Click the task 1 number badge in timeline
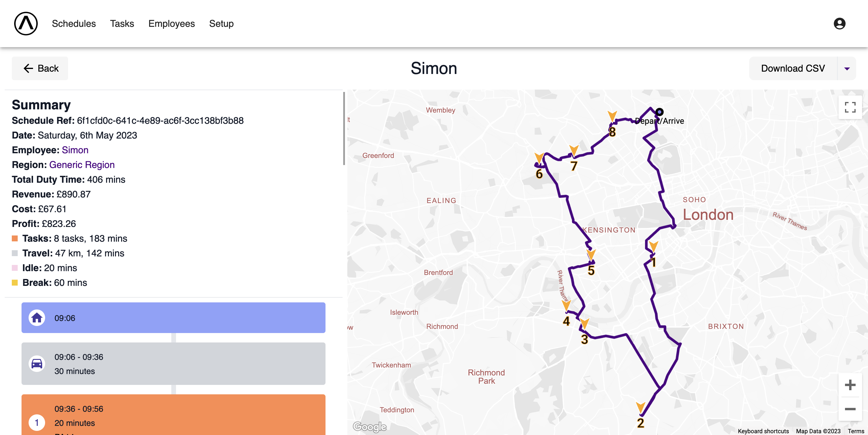The image size is (868, 435). pos(37,423)
